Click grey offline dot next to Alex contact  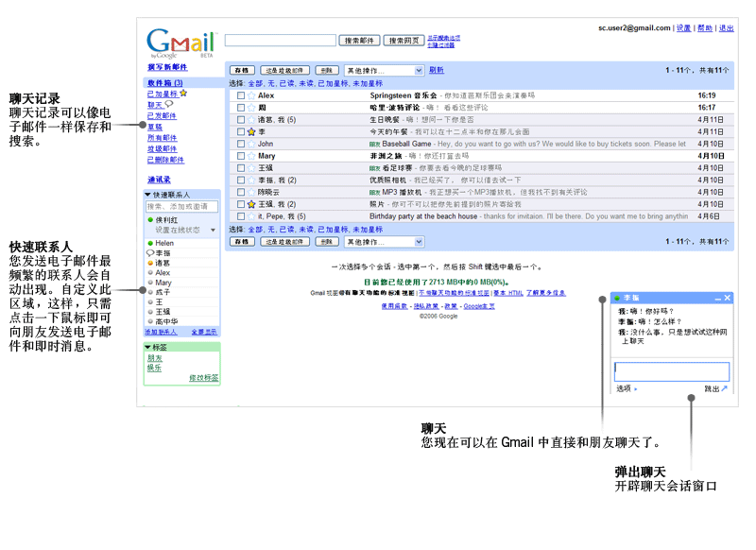click(x=150, y=272)
